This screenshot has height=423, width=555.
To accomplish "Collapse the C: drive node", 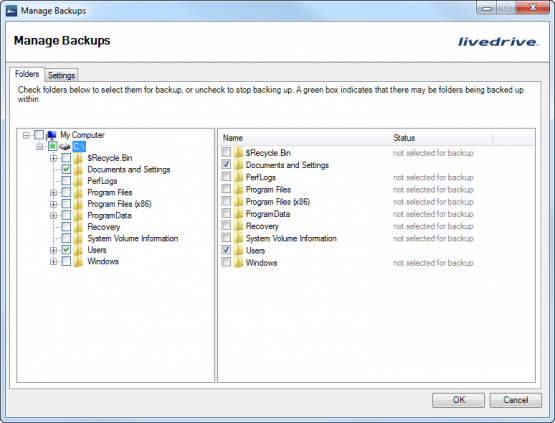I will coord(40,147).
